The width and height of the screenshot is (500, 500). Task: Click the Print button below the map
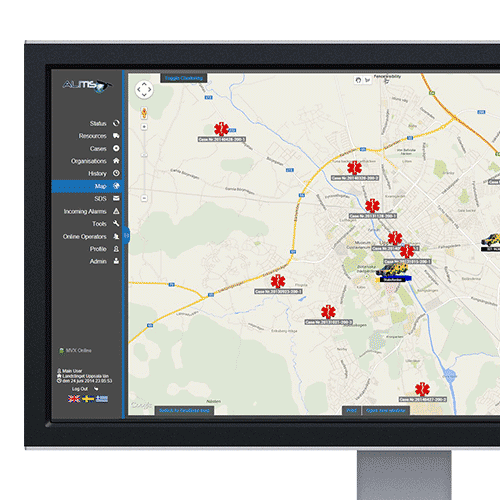point(352,410)
